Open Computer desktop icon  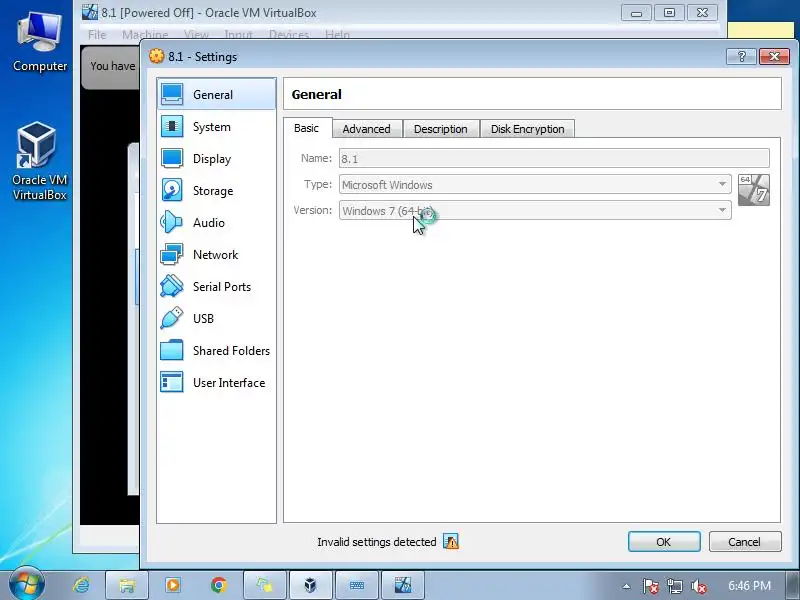tap(40, 43)
